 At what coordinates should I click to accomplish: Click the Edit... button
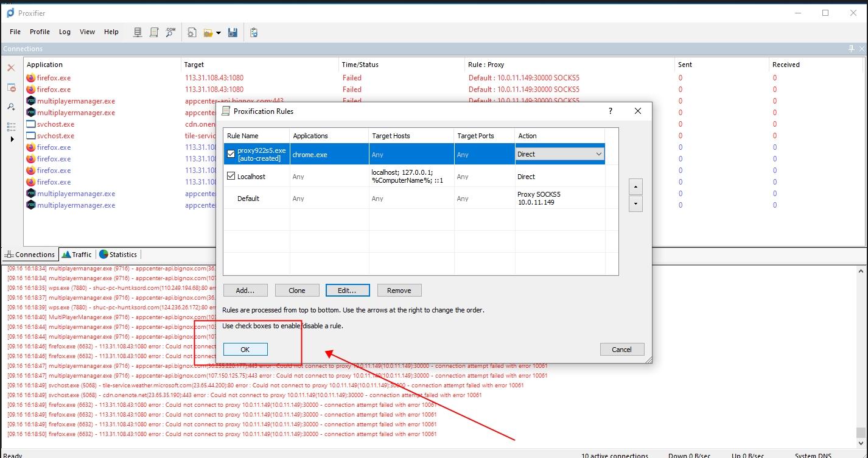tap(346, 291)
